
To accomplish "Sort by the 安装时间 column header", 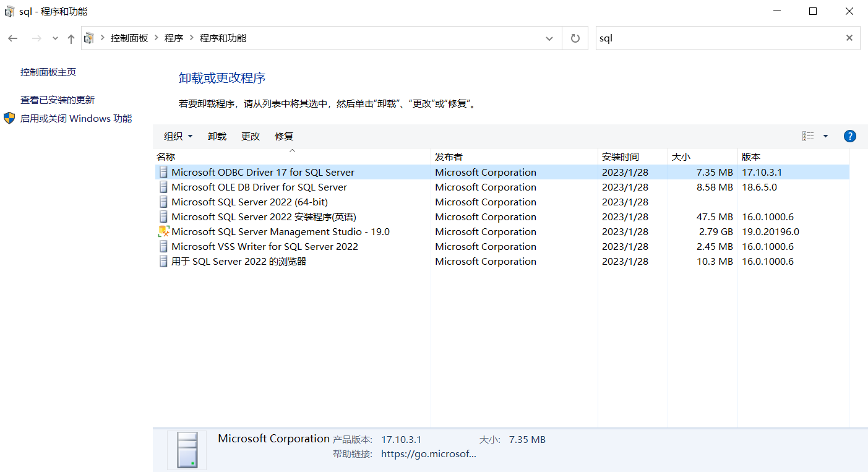I will (633, 157).
